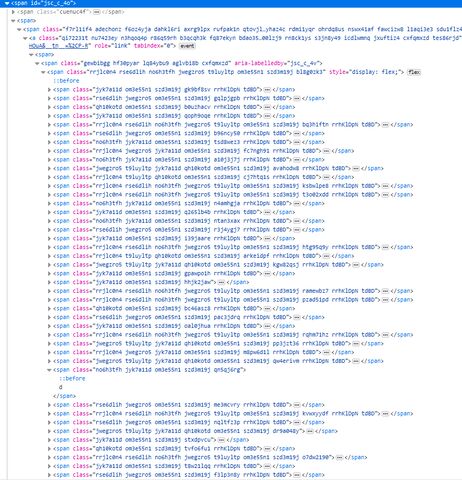Click ellipsis badge in gpawpoih row
Image resolution: width=462 pixels, height=480 pixels.
click(x=267, y=274)
